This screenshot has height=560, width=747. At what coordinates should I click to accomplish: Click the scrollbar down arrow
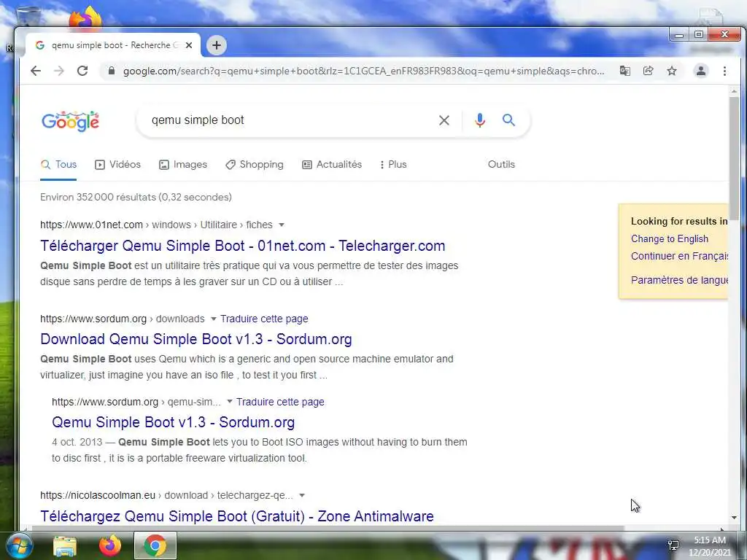734,518
